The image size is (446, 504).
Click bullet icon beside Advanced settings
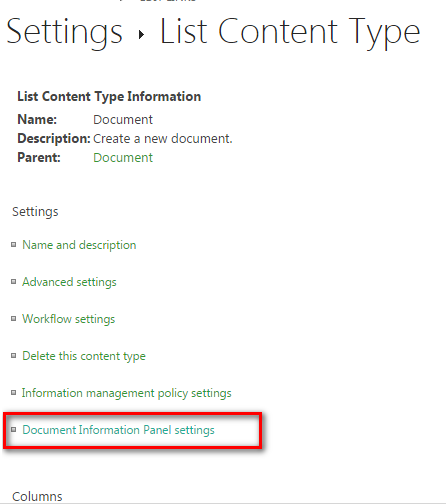coord(13,282)
